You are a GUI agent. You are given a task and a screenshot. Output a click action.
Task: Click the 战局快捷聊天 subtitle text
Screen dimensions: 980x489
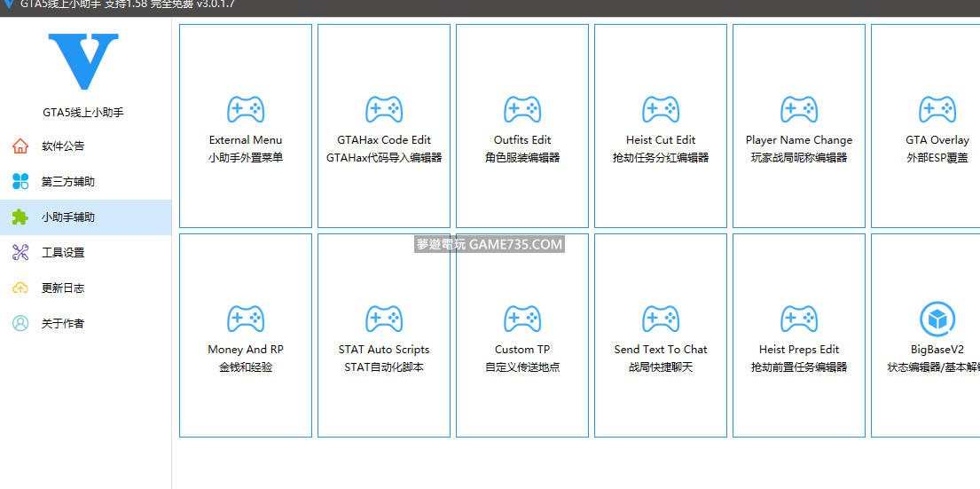(x=661, y=367)
